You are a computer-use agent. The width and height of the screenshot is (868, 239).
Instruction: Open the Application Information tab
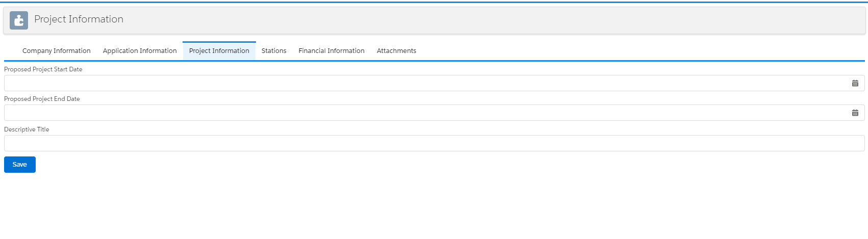(140, 51)
